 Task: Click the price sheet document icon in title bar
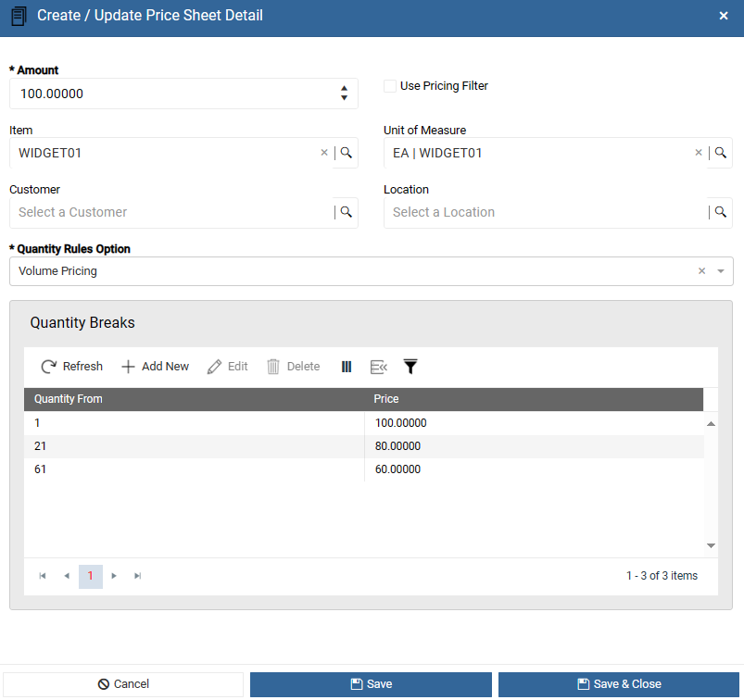[x=19, y=16]
